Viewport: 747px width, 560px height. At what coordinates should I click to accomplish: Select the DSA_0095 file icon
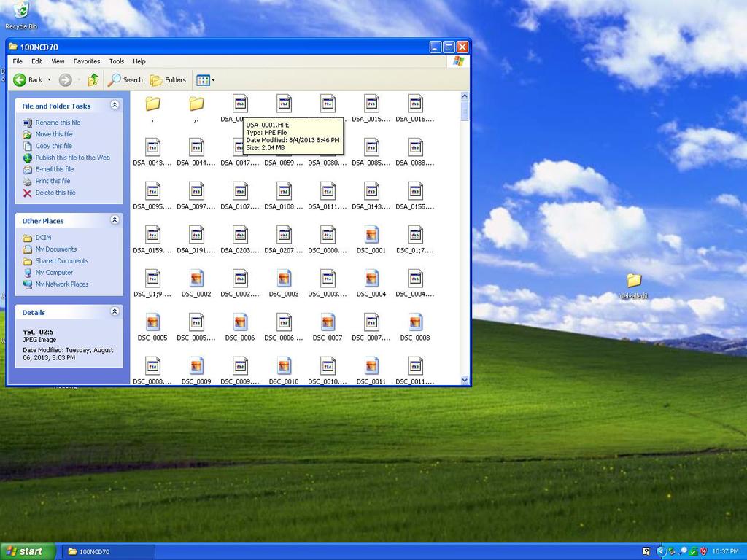(x=152, y=191)
